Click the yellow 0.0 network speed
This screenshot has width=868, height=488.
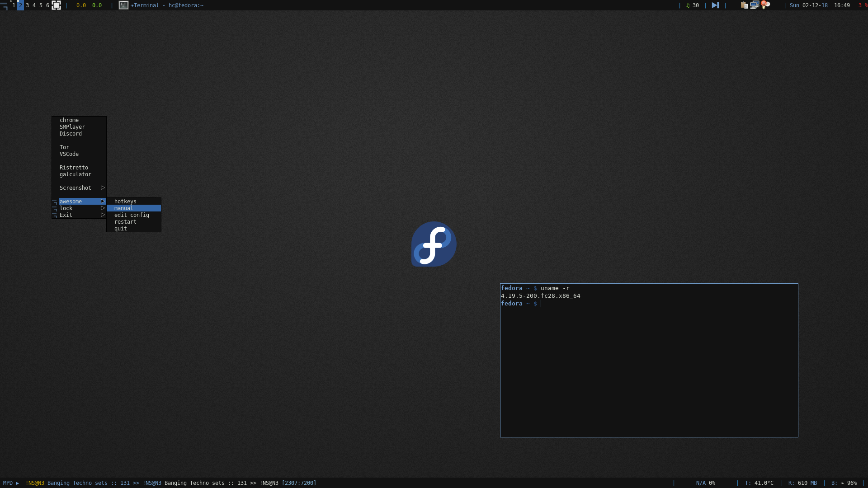click(x=81, y=5)
